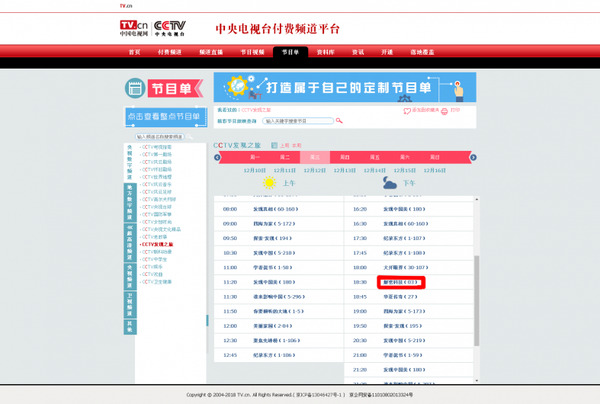The height and width of the screenshot is (404, 600).
Task: Pick the 12月10日 date link
Action: click(255, 170)
